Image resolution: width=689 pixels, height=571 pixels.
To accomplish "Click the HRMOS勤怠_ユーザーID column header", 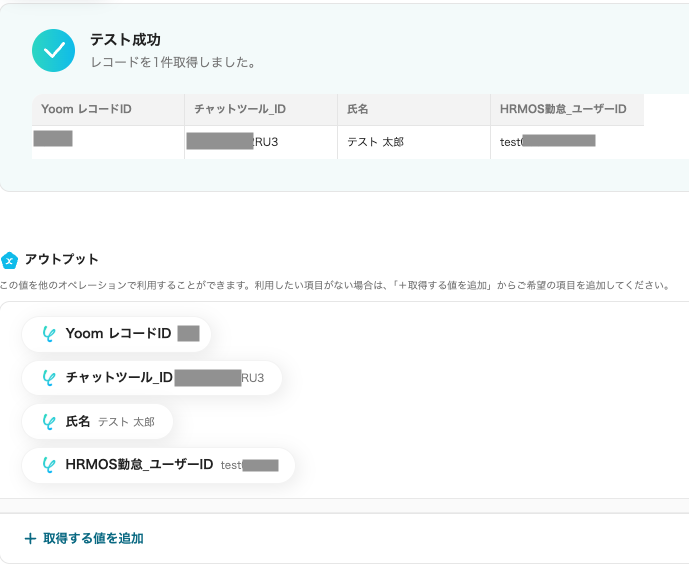I will pos(567,109).
